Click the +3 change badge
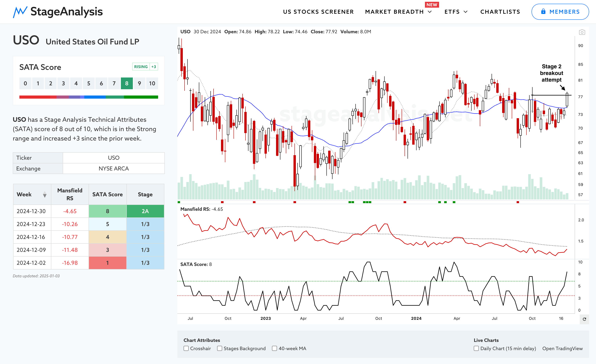 click(154, 67)
